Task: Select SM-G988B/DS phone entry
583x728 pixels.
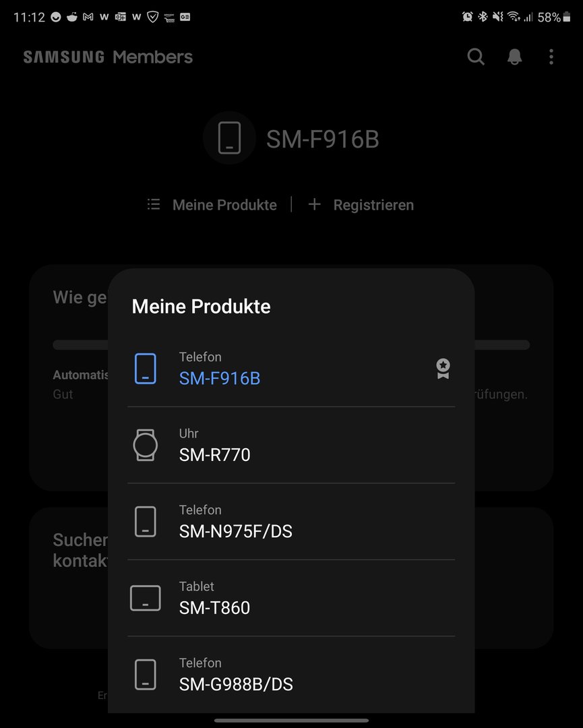Action: [291, 674]
